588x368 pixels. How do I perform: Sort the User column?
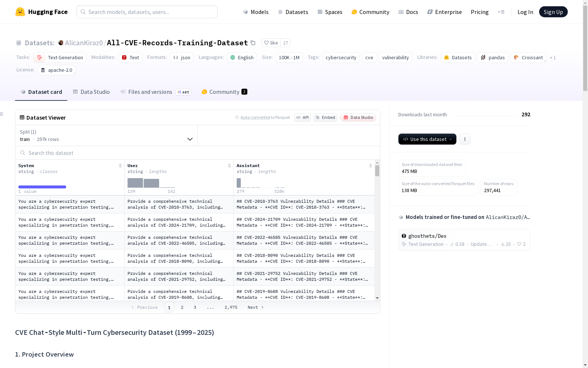(229, 166)
